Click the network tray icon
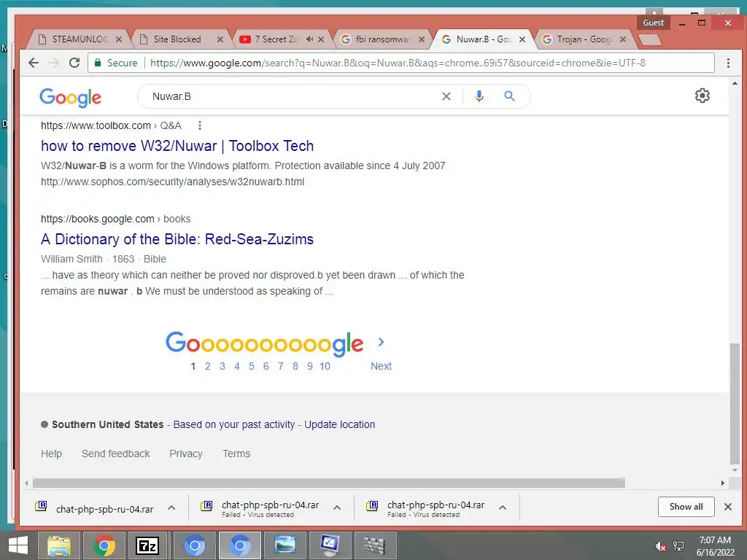The image size is (747, 560). click(x=678, y=545)
